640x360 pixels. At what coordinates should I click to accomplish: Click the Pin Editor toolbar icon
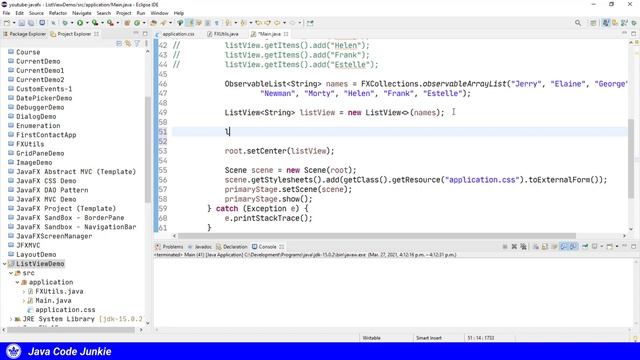310,23
